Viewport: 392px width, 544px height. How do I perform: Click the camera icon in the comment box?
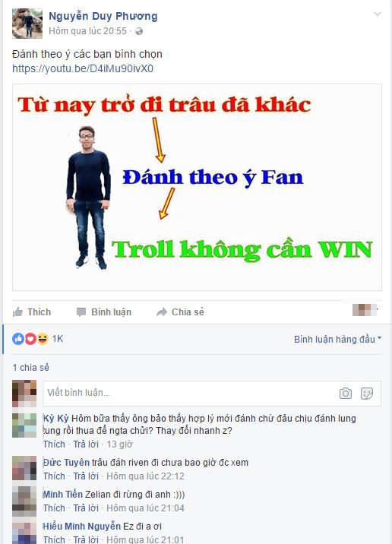click(x=346, y=393)
